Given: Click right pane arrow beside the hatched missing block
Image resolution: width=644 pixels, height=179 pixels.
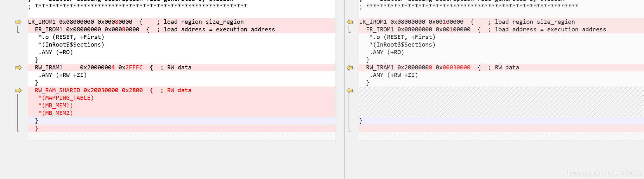Looking at the screenshot, I should pyautogui.click(x=350, y=90).
